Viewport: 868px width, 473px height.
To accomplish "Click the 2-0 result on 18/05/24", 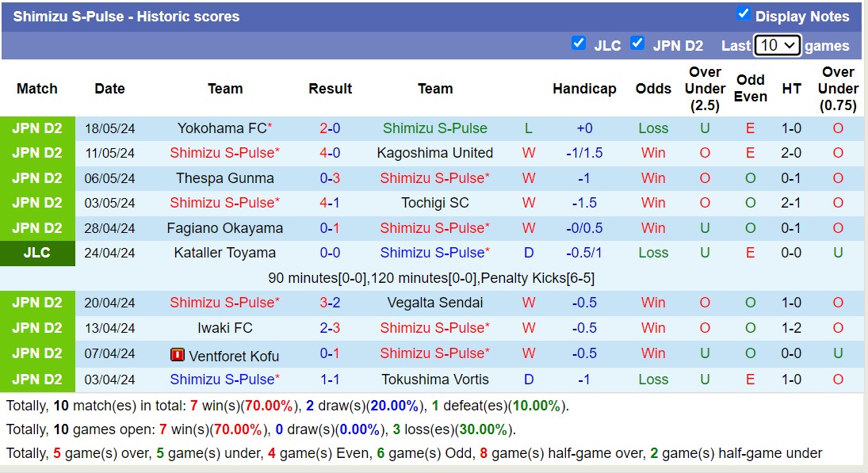I will coord(330,128).
